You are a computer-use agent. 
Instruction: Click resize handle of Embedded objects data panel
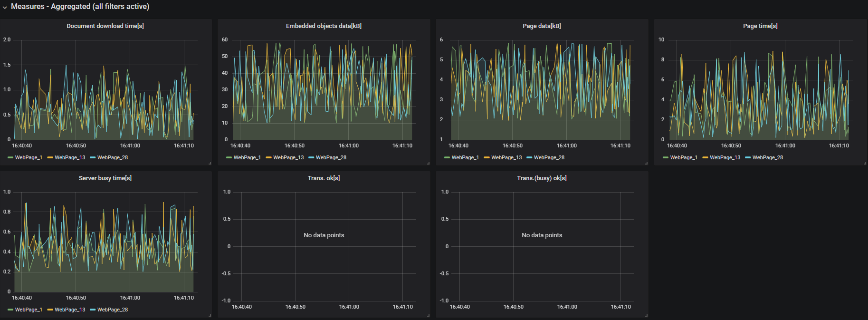tap(428, 164)
